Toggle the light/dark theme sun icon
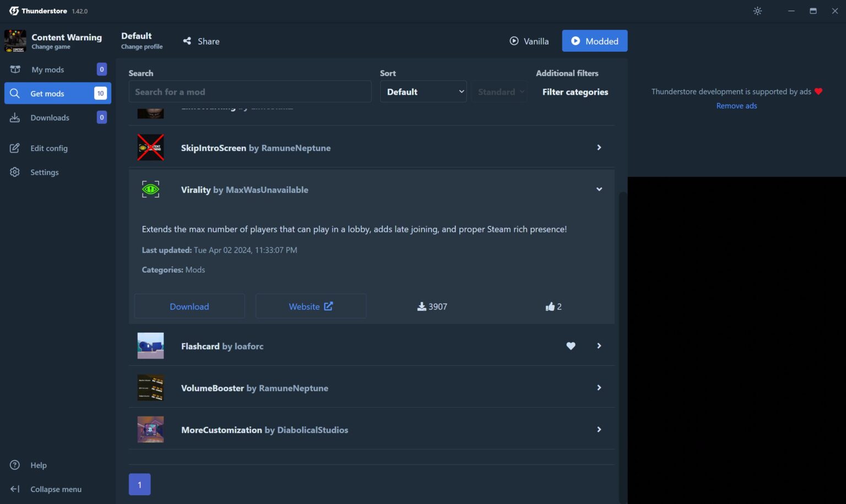Screen dimensions: 846x504 coord(757,11)
